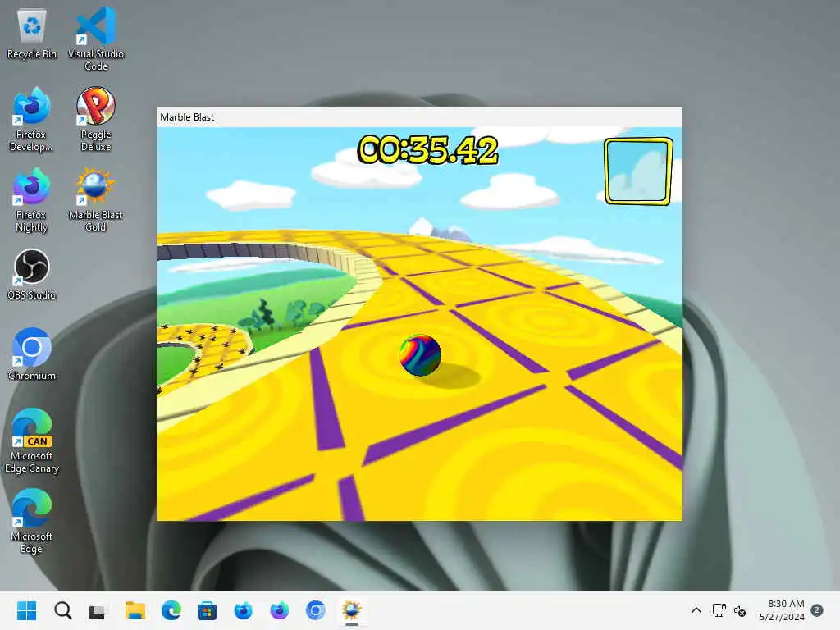Open Task View from the taskbar

tap(98, 610)
